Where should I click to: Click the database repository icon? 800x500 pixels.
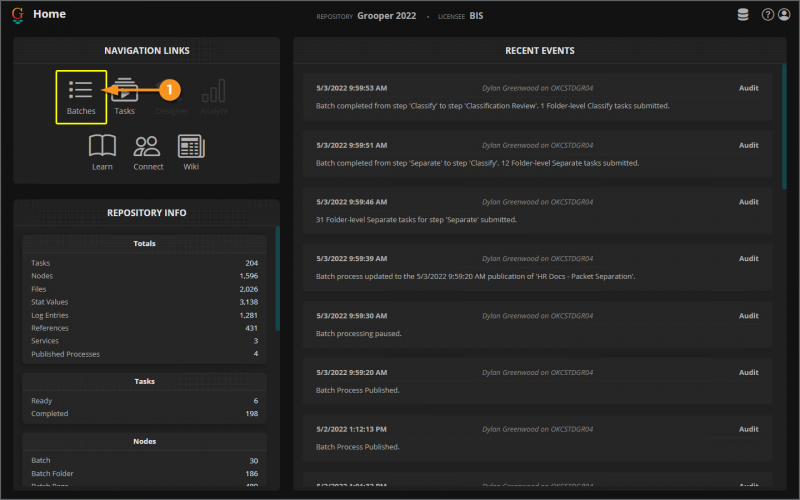pos(742,15)
